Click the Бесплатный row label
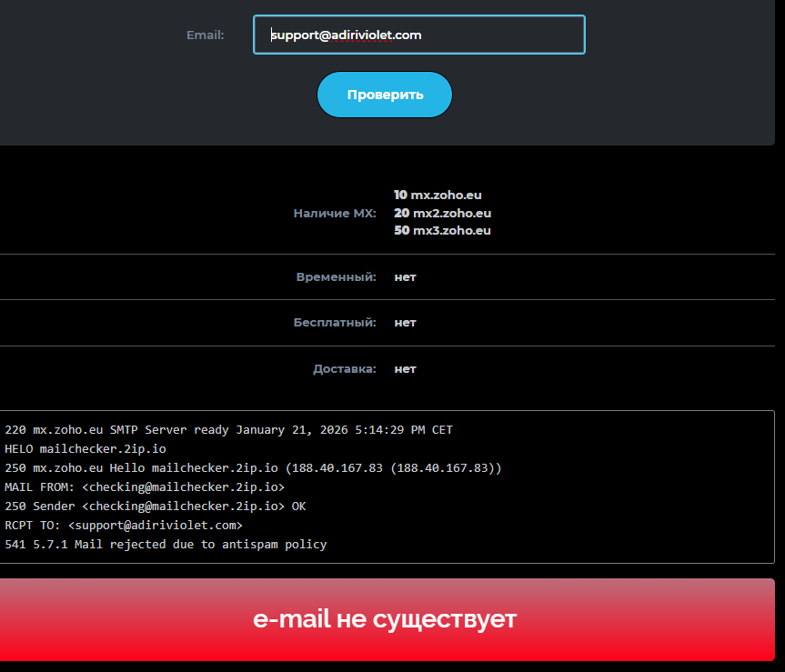 (334, 323)
